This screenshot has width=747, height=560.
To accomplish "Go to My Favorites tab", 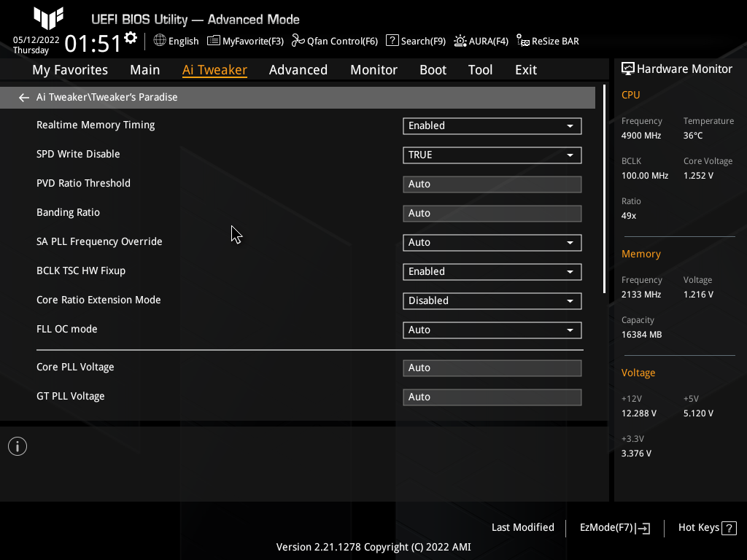I will pos(70,70).
